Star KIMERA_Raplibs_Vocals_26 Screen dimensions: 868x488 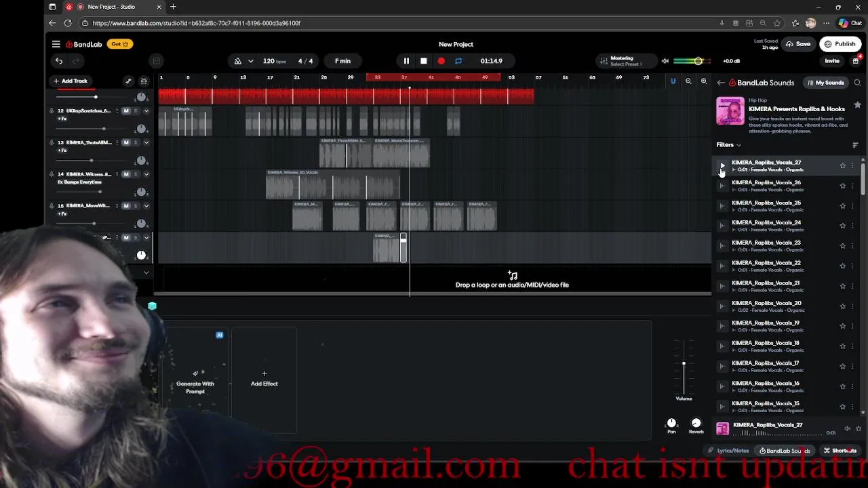point(843,186)
